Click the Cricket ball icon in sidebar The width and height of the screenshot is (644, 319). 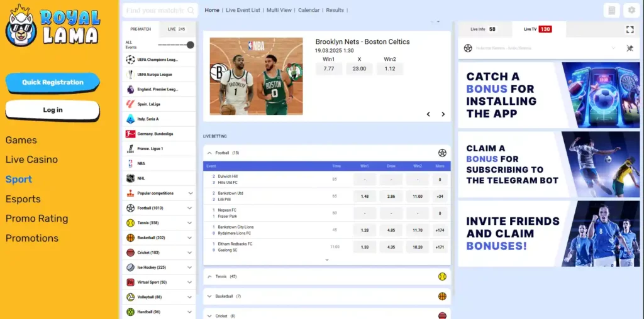[130, 252]
